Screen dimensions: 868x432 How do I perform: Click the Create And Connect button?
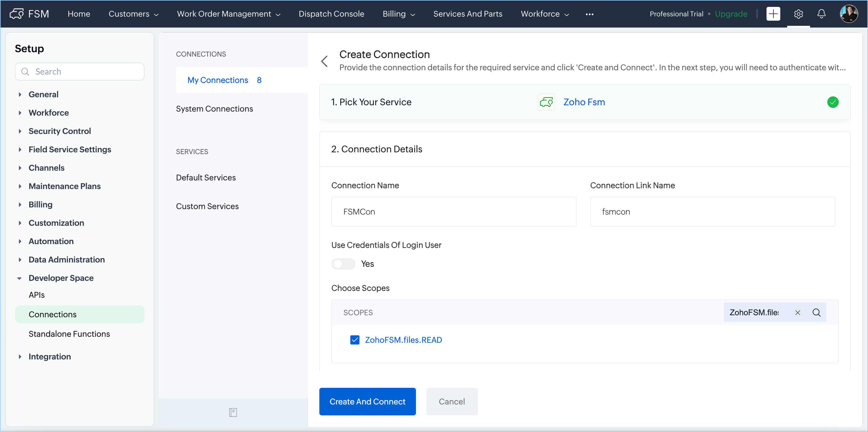367,401
